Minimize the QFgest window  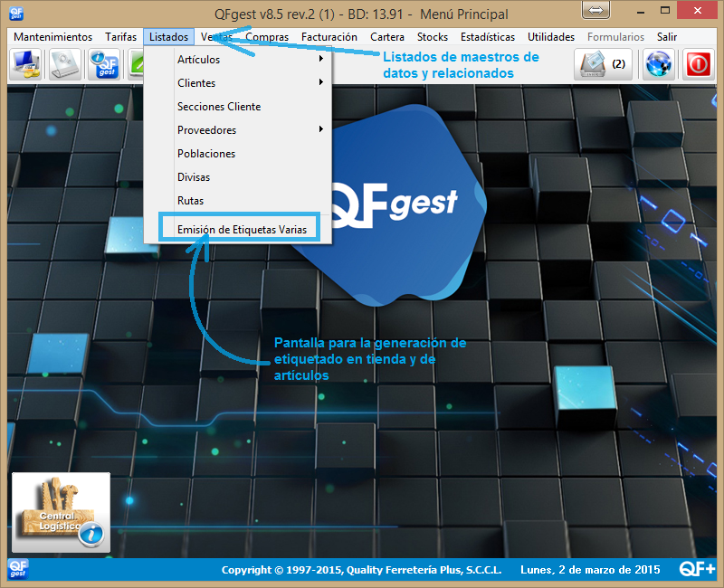pyautogui.click(x=641, y=11)
